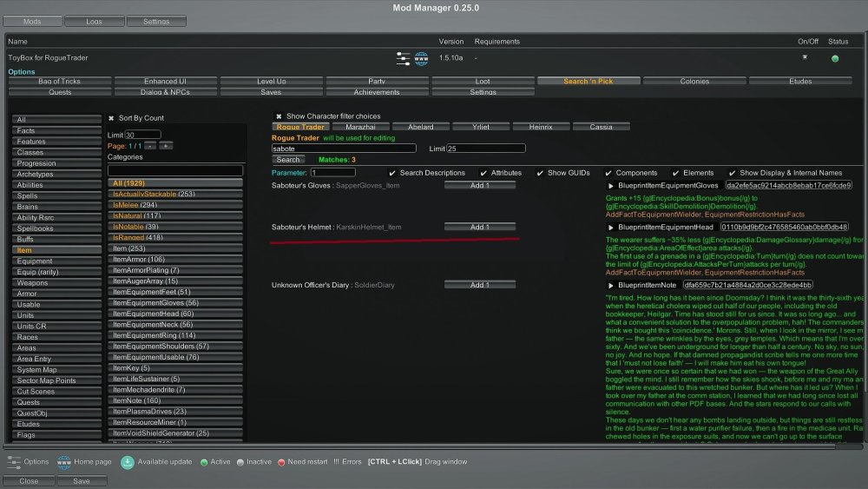Select the Weapons category in left list

(33, 283)
